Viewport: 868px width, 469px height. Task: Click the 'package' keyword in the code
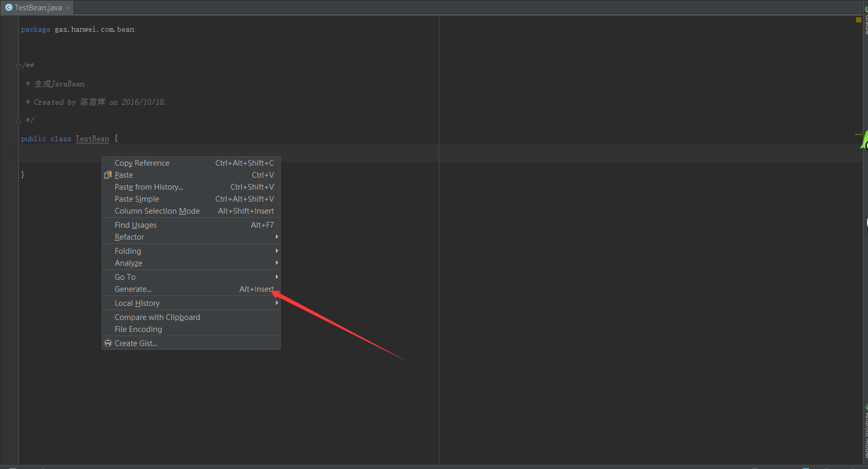[x=35, y=30]
